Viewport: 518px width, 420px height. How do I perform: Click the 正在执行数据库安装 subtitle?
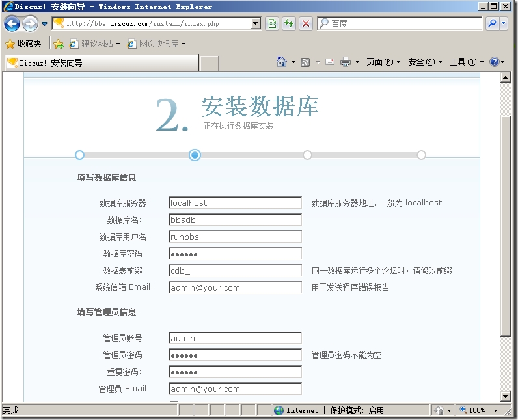point(238,125)
